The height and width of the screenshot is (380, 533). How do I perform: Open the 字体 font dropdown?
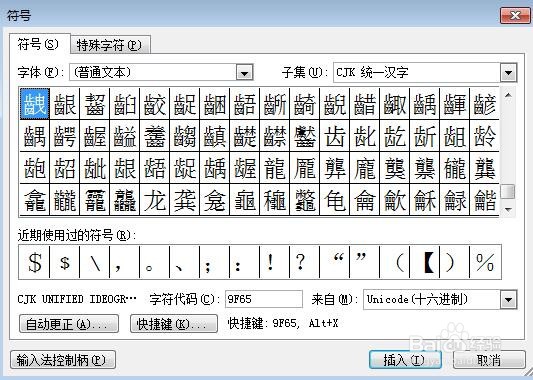tap(245, 72)
